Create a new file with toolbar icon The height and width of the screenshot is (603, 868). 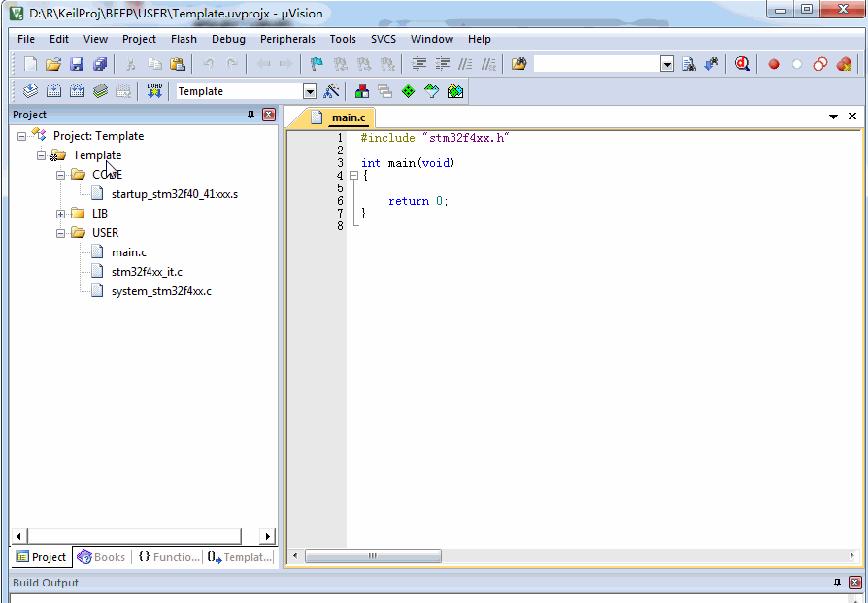pyautogui.click(x=30, y=64)
